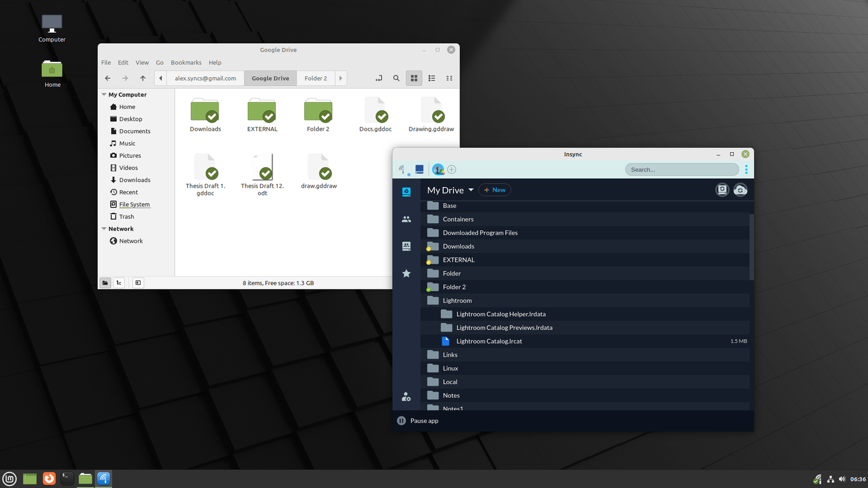This screenshot has height=488, width=868.
Task: Open the My Drive dropdown
Action: tap(471, 190)
